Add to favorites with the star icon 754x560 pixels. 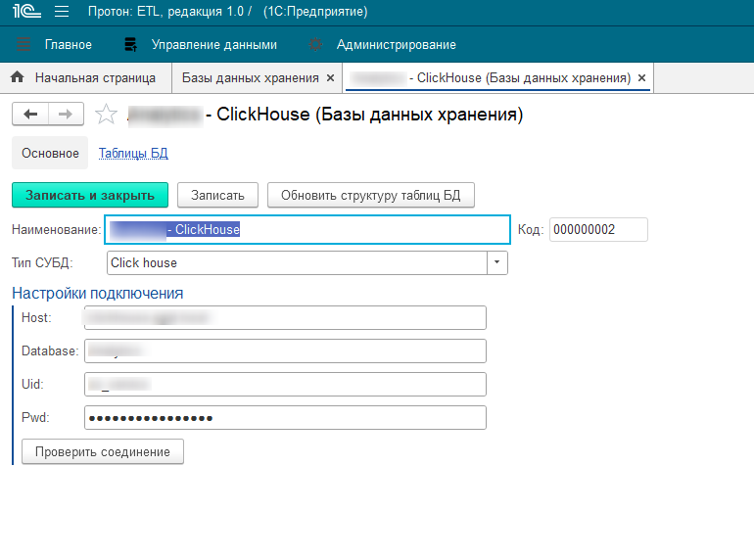tap(106, 115)
